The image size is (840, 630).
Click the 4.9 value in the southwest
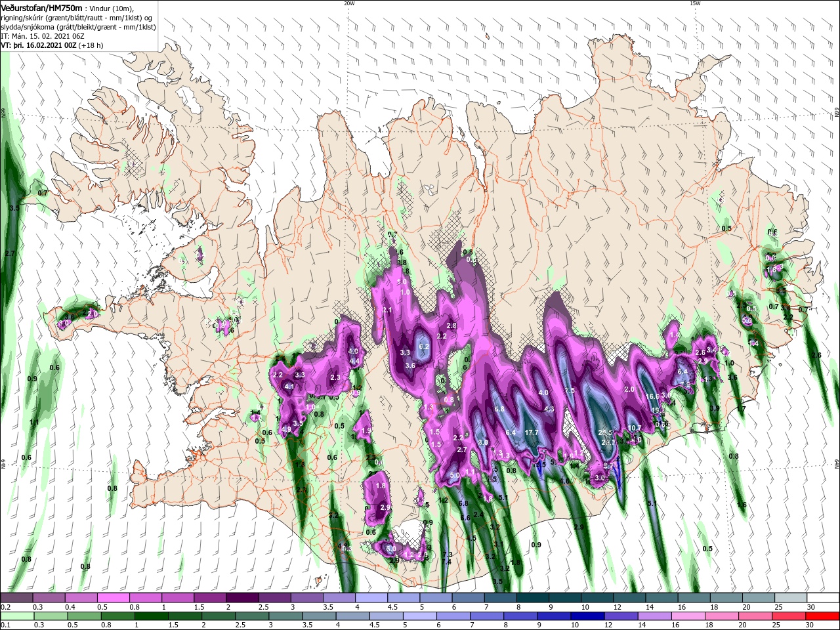[x=286, y=429]
